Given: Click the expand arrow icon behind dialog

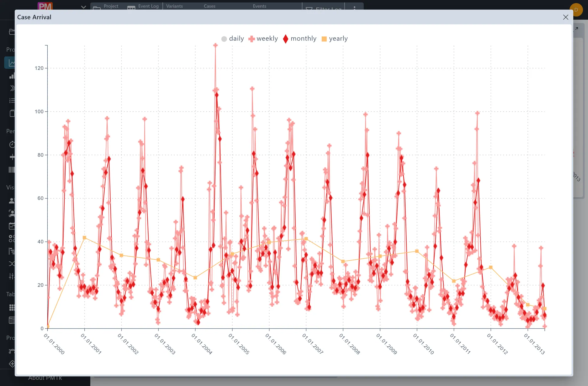Looking at the screenshot, I should (x=577, y=28).
